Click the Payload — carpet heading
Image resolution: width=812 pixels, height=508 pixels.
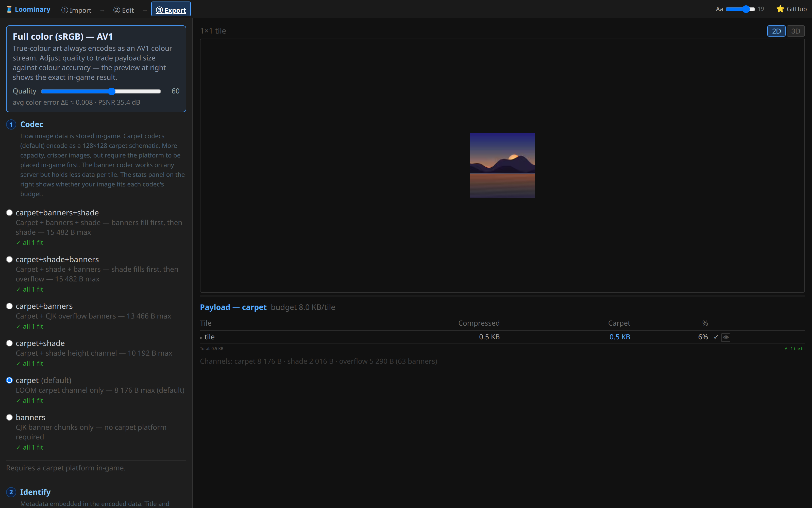(x=233, y=307)
